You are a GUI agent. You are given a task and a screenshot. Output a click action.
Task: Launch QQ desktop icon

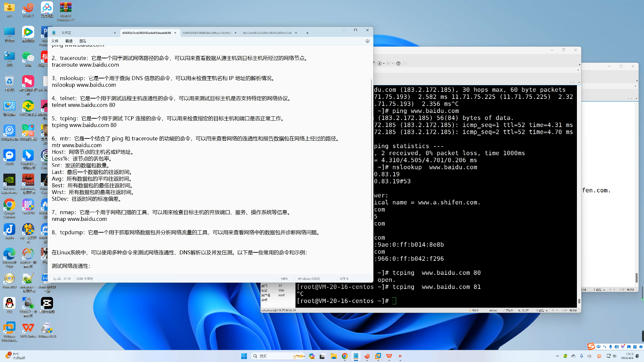[x=9, y=305]
